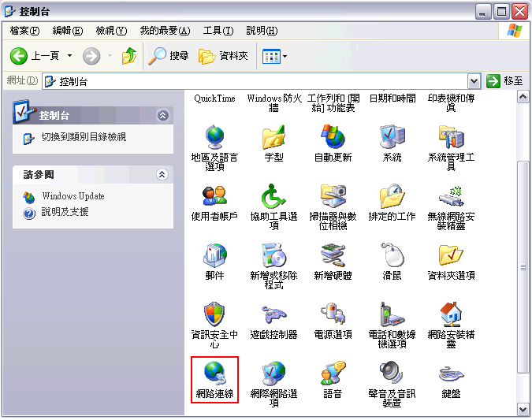Image resolution: width=532 pixels, height=420 pixels.
Task: Click the 搜尋 search toolbar button
Action: [169, 56]
